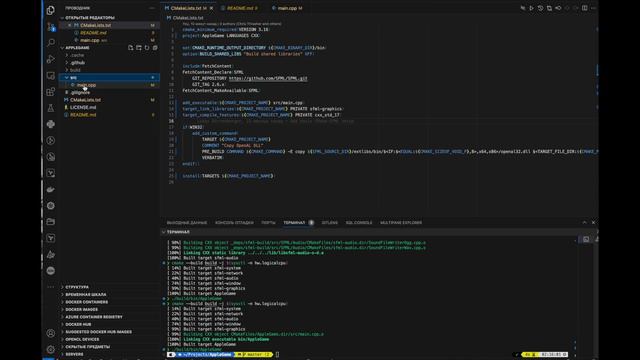This screenshot has height=360, width=640.
Task: Collapse the ОТКРЫТЫЕ РЕДАКТОРЫ section
Action: 109,18
